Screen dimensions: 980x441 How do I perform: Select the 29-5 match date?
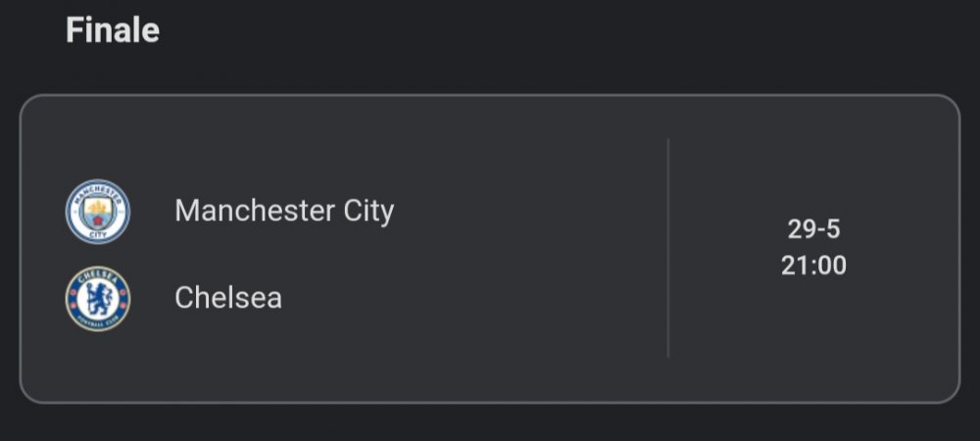(813, 229)
